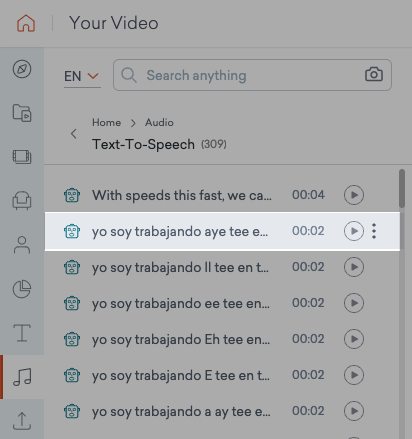Select the Audio music note tab
This screenshot has width=412, height=439.
click(x=22, y=377)
